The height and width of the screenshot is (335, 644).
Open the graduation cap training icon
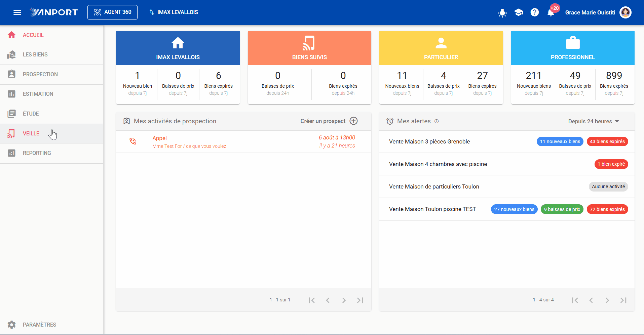[x=519, y=12]
